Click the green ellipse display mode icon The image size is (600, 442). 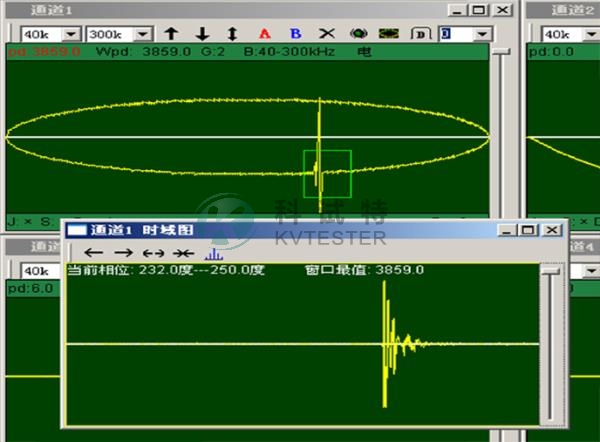pyautogui.click(x=358, y=34)
